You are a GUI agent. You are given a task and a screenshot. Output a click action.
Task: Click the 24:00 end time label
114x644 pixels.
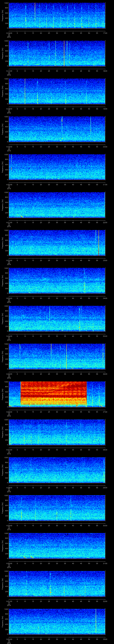105,298
